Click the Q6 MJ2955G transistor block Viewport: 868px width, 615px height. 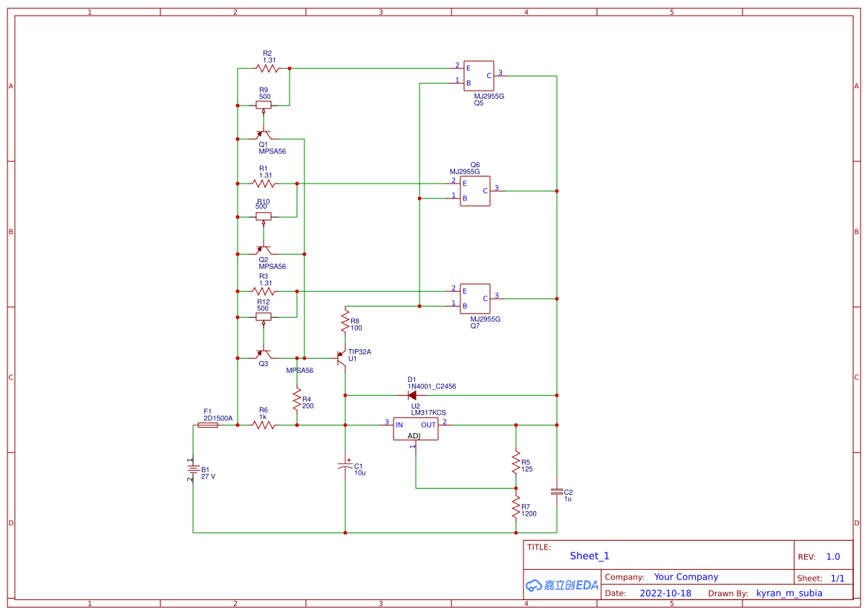tap(474, 191)
